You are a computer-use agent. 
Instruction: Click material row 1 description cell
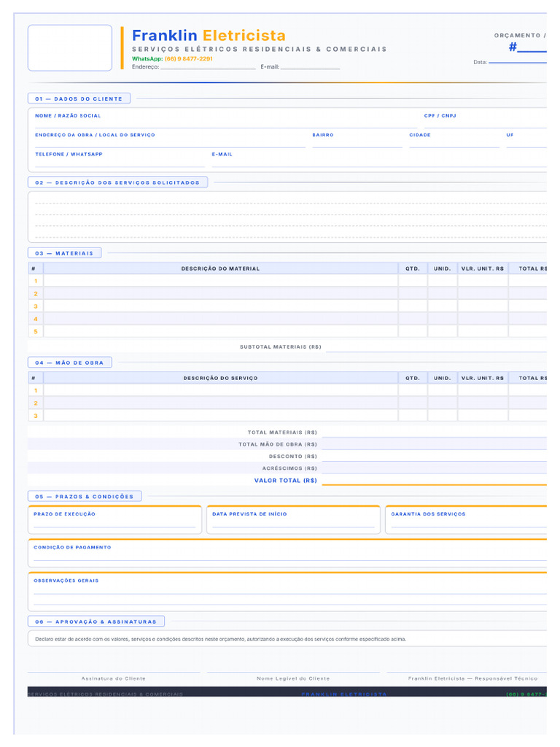[220, 281]
